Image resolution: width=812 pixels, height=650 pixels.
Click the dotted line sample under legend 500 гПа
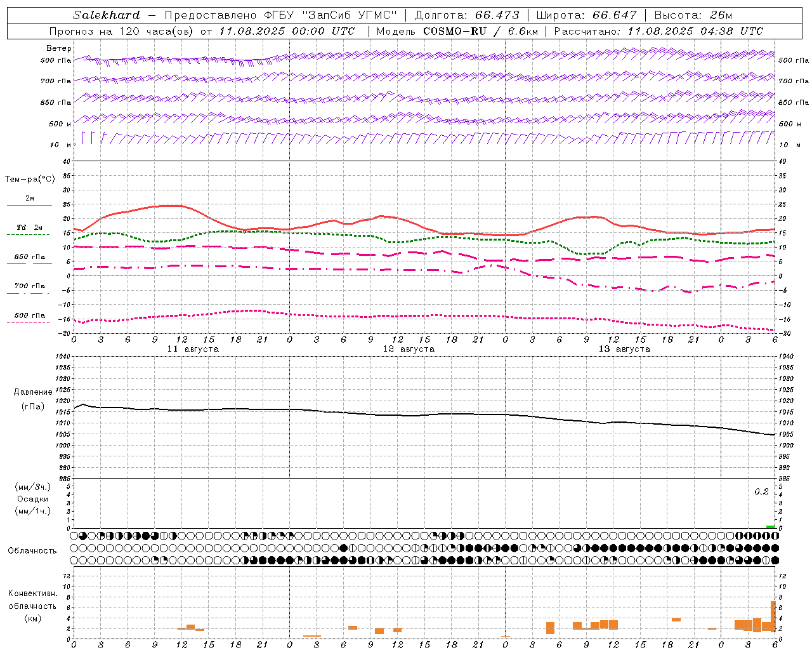pos(29,322)
